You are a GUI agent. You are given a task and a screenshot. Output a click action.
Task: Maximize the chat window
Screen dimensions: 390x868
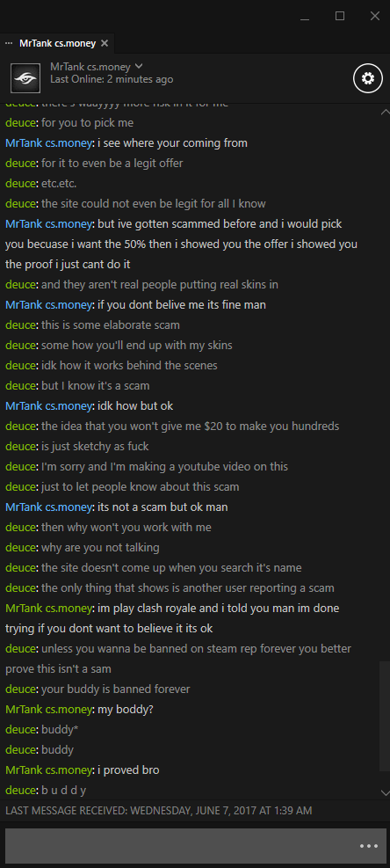tap(340, 16)
